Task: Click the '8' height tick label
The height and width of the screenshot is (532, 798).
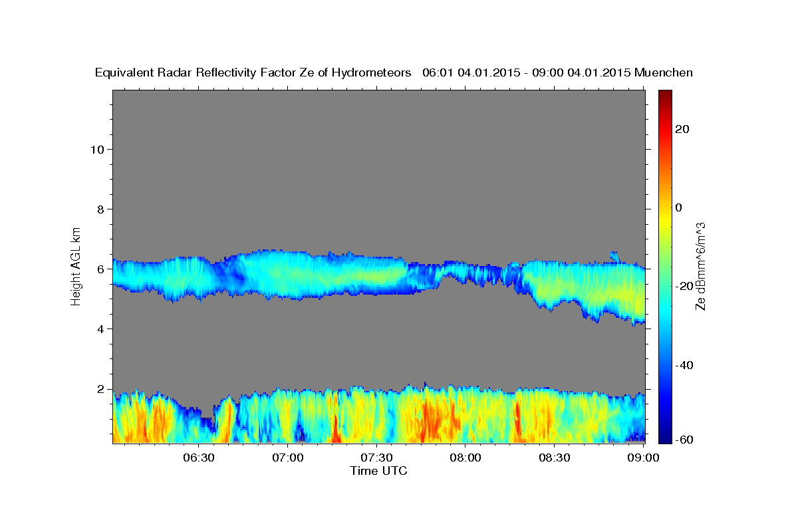Action: 100,209
